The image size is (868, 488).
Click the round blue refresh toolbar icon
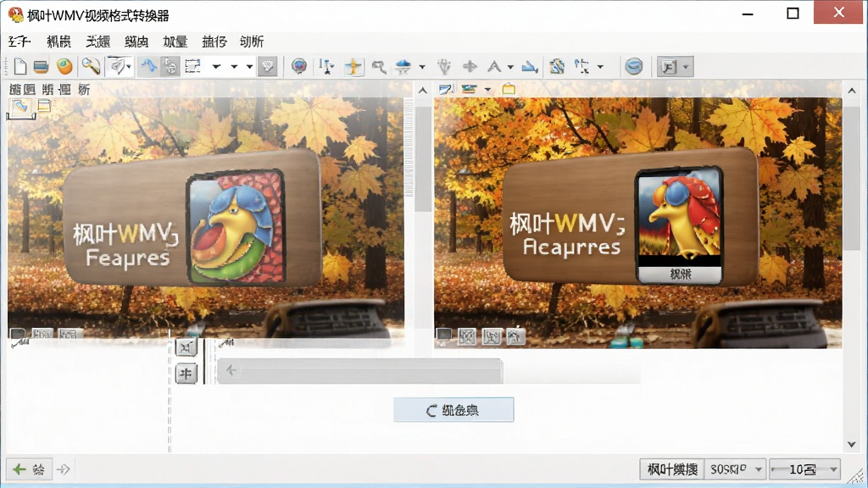[x=634, y=66]
